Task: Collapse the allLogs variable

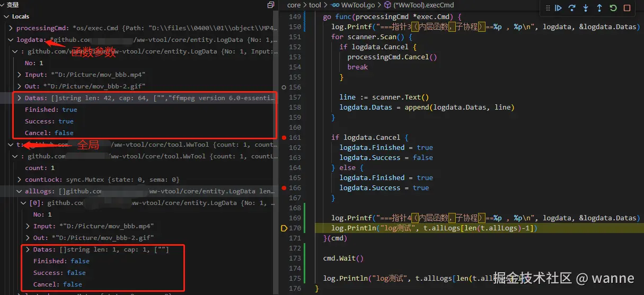Action: [20, 191]
